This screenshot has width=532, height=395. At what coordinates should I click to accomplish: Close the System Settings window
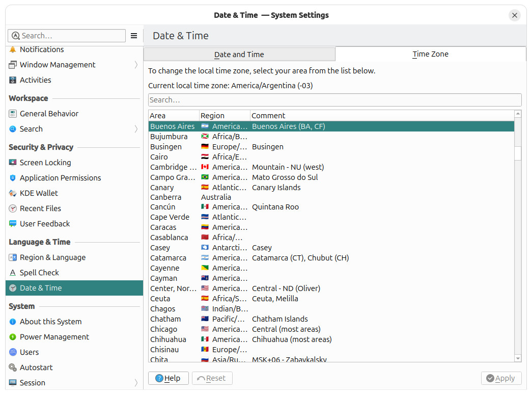514,15
